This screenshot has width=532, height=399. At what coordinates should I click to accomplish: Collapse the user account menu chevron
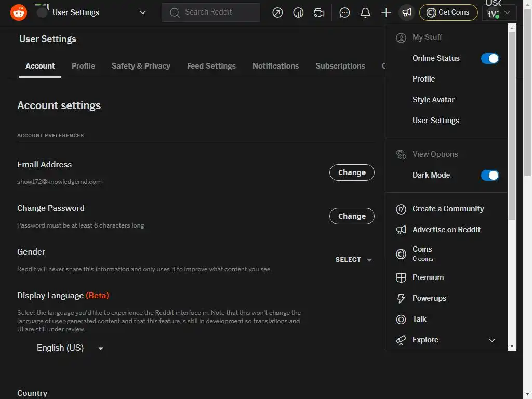[507, 12]
